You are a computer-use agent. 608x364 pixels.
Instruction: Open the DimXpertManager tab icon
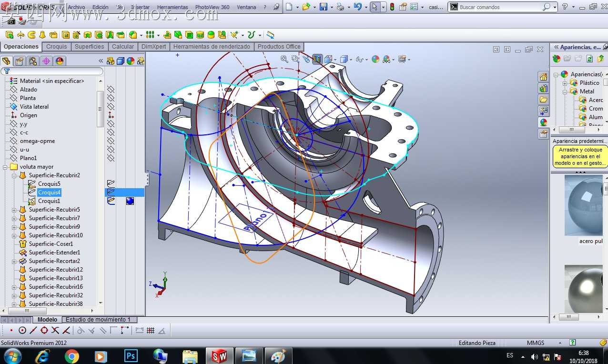click(x=46, y=61)
